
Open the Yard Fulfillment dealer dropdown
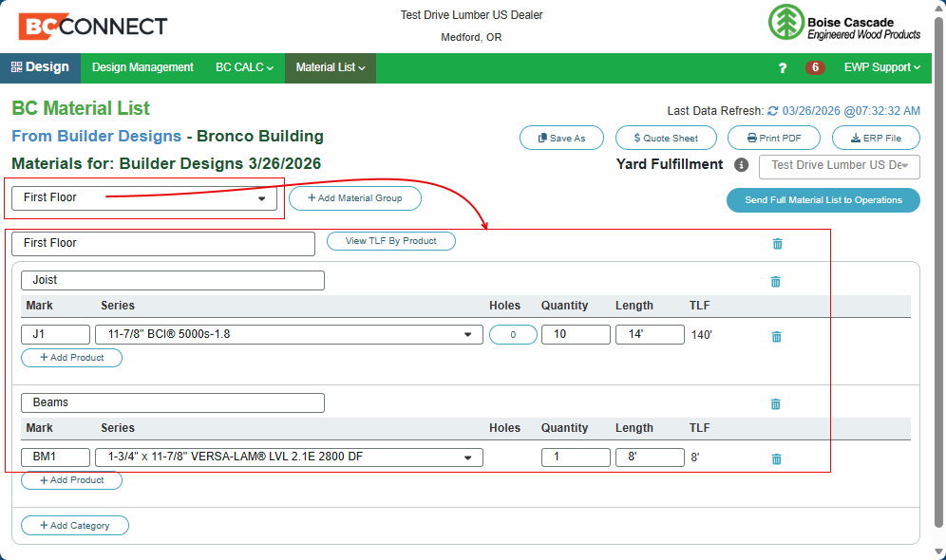point(840,167)
